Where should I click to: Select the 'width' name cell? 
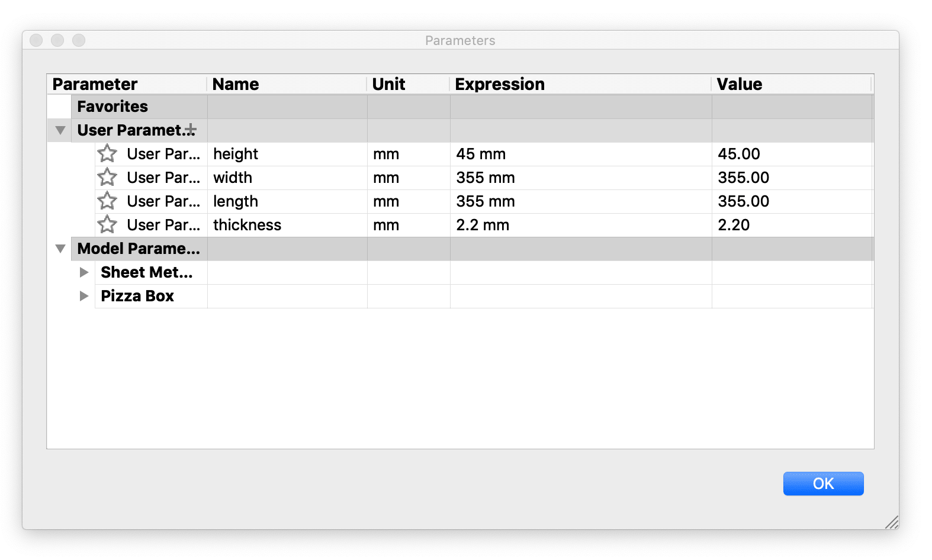pyautogui.click(x=287, y=178)
